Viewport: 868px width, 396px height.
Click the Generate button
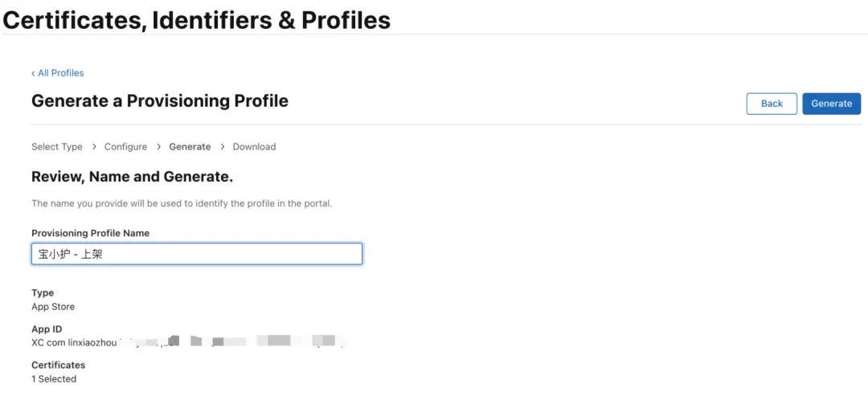point(831,104)
